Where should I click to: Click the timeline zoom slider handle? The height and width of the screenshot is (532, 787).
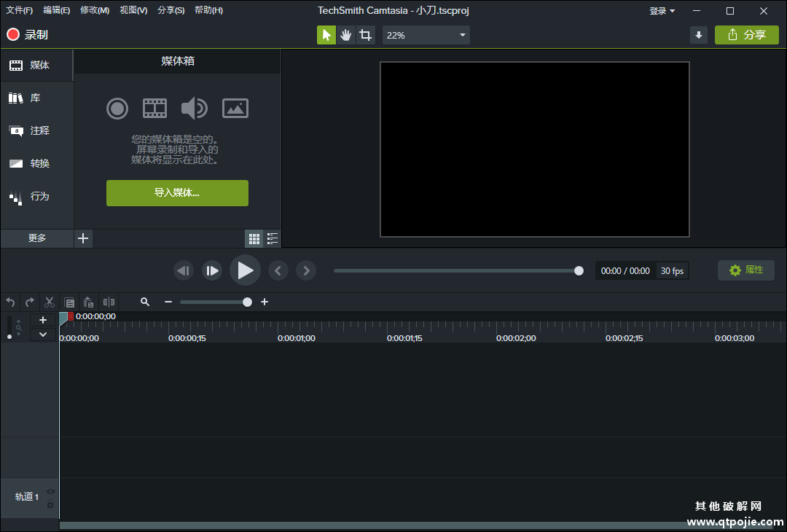click(x=247, y=302)
